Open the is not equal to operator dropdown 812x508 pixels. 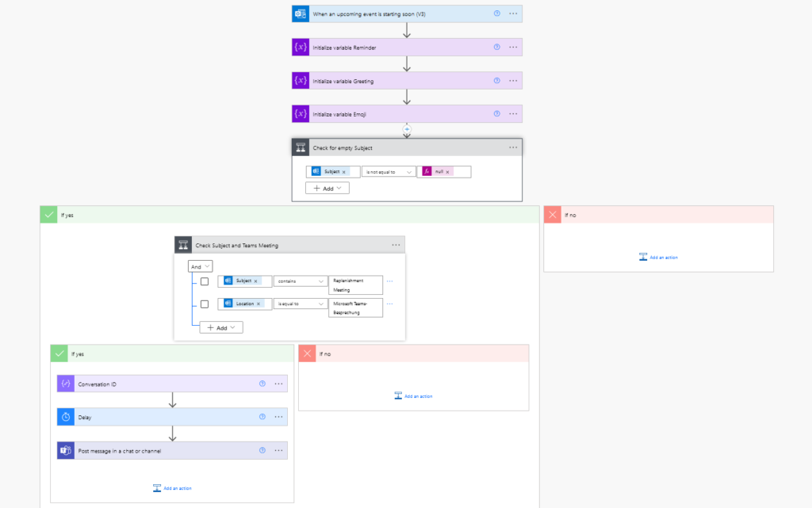(x=388, y=171)
